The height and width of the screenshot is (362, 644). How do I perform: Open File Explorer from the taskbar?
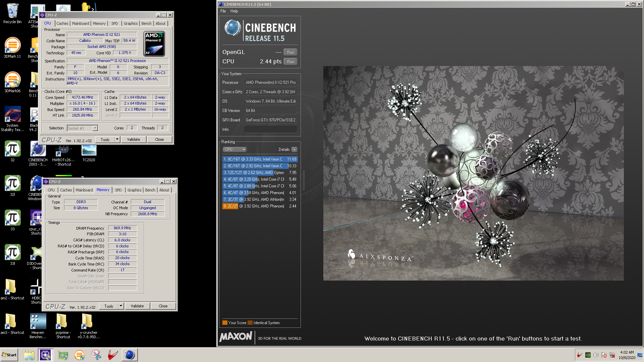[29, 355]
